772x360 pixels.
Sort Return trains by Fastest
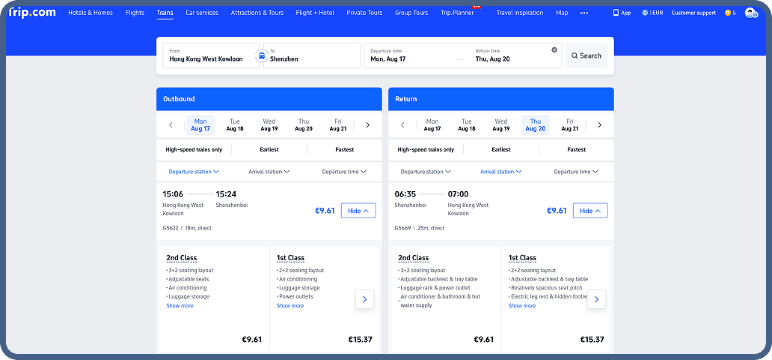[576, 150]
